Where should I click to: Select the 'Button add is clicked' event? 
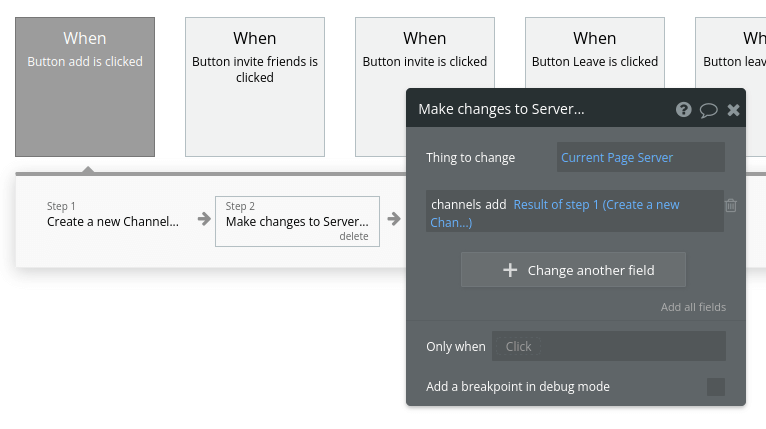85,87
